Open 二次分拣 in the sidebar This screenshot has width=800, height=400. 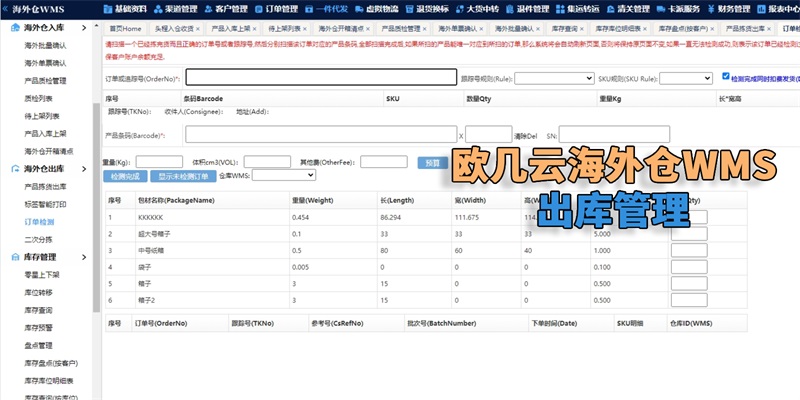point(38,239)
